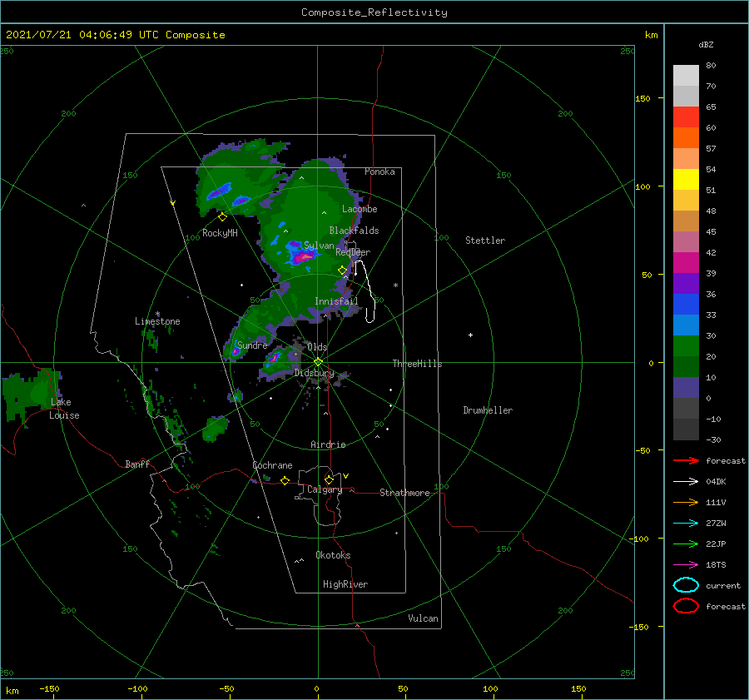Click the red forecast ellipse in legend
Viewport: 749px width, 700px height.
pos(686,606)
